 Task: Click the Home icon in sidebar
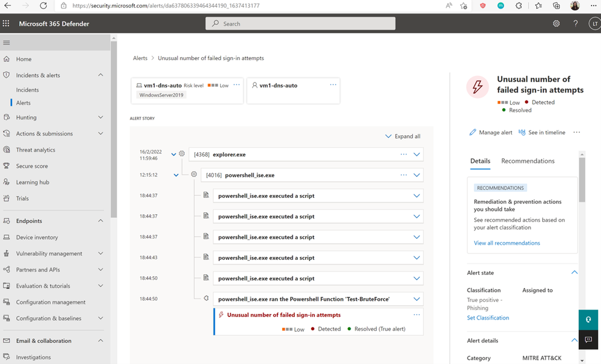coord(7,59)
